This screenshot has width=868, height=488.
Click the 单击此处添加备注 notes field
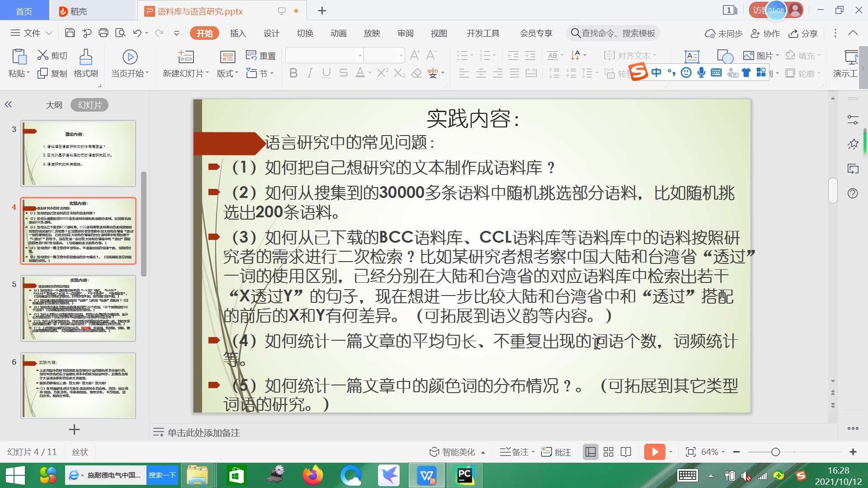[x=203, y=432]
